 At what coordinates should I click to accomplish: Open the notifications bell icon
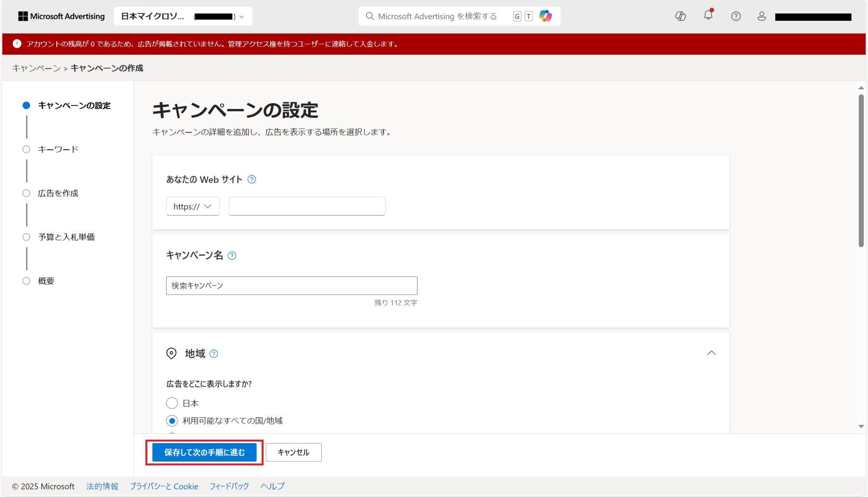tap(708, 16)
